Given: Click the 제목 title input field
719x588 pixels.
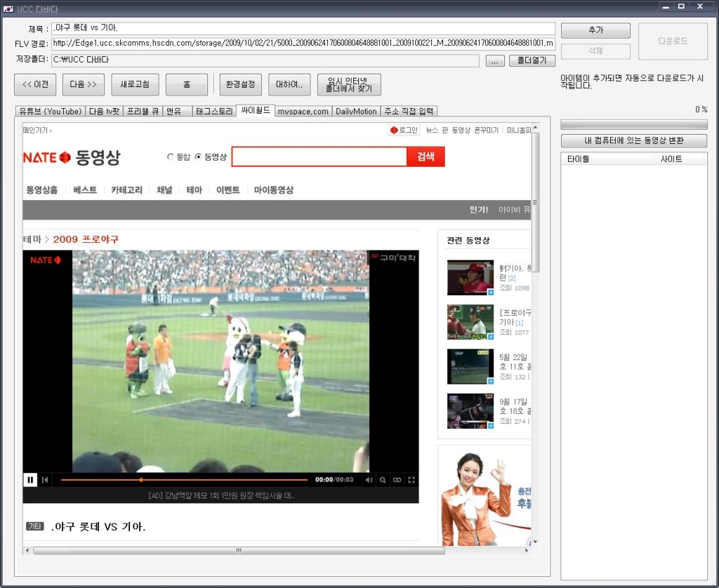Looking at the screenshot, I should (x=303, y=28).
